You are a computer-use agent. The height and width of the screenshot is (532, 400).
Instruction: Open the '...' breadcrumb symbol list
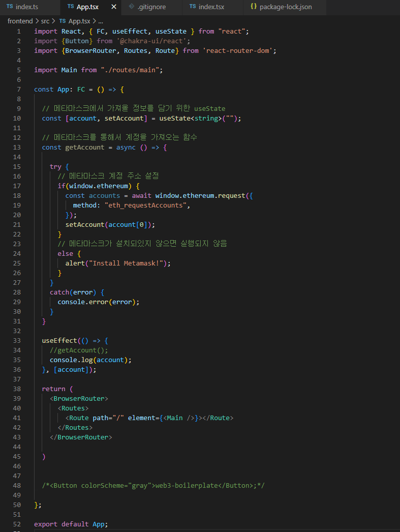click(x=100, y=21)
